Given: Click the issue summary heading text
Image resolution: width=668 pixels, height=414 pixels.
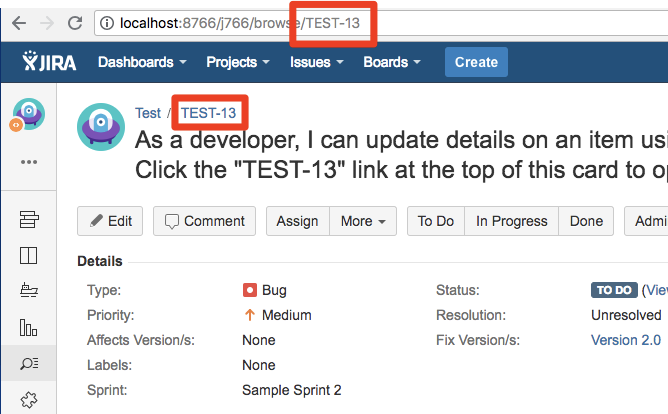Looking at the screenshot, I should (401, 155).
